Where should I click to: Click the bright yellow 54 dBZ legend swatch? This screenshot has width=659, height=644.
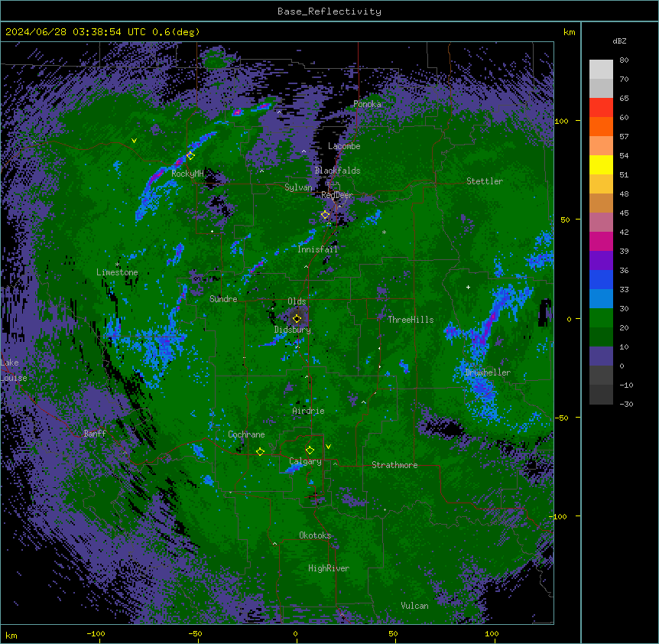click(601, 164)
